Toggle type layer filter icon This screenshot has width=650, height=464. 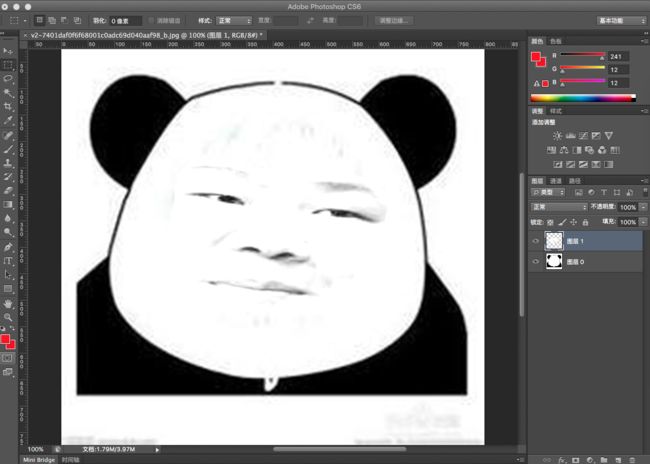point(604,192)
